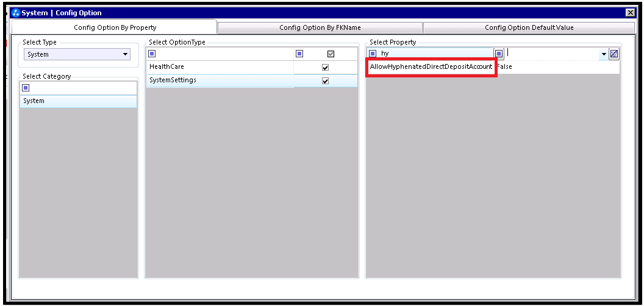
Task: Uncheck the SystemSettings option type checkbox
Action: 325,81
